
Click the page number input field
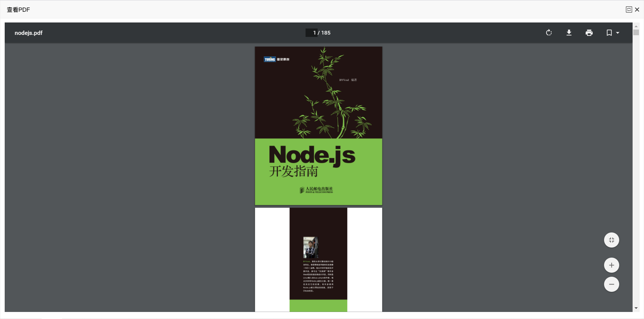tap(311, 33)
